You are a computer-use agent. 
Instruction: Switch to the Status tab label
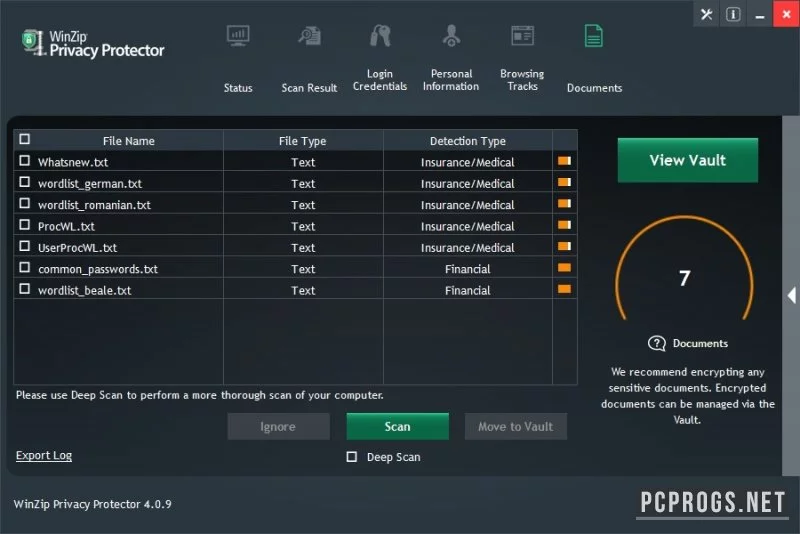pos(238,88)
